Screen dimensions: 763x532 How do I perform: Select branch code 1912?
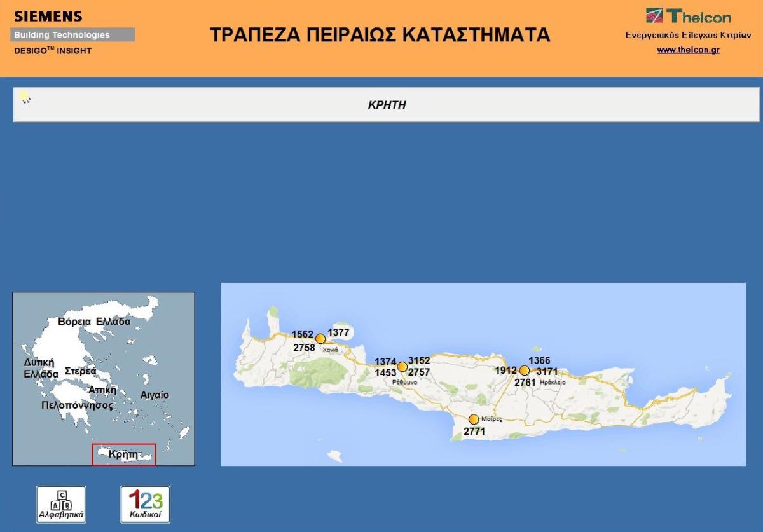(506, 371)
